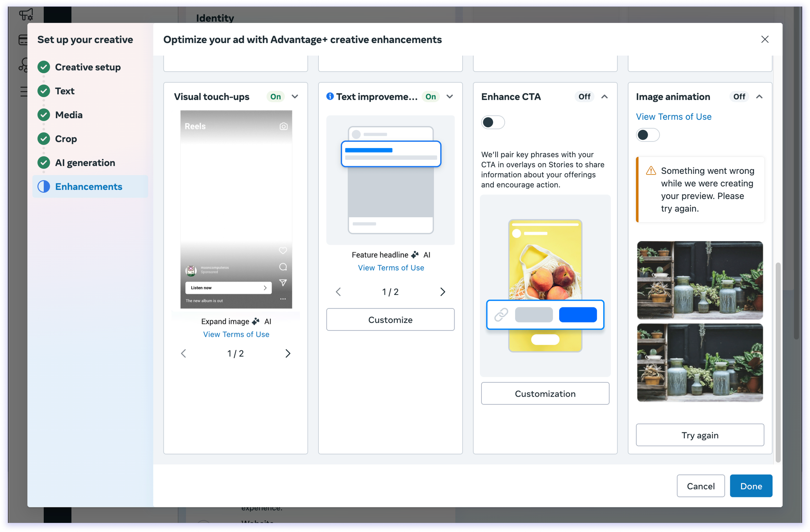Open the three-dot menu in the Reels preview
This screenshot has width=810, height=532.
click(x=283, y=299)
